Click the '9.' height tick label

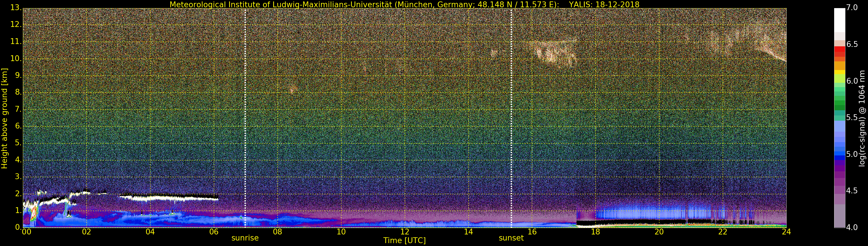[x=18, y=76]
